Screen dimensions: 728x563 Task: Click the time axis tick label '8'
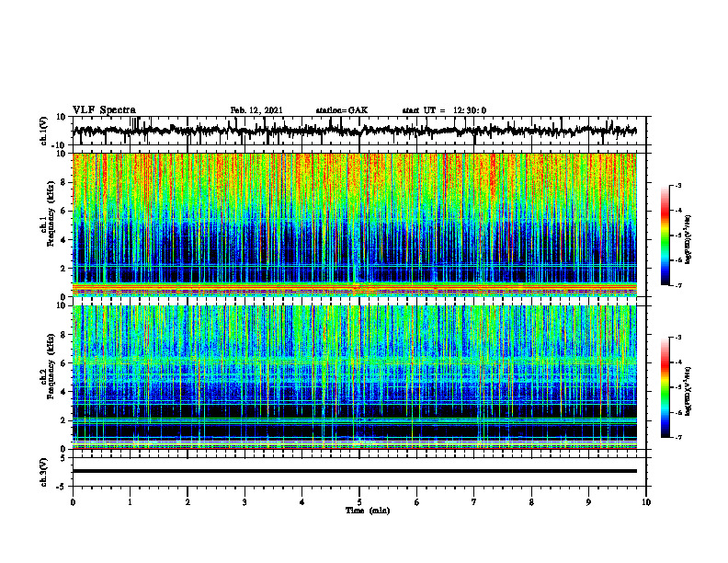click(x=531, y=502)
